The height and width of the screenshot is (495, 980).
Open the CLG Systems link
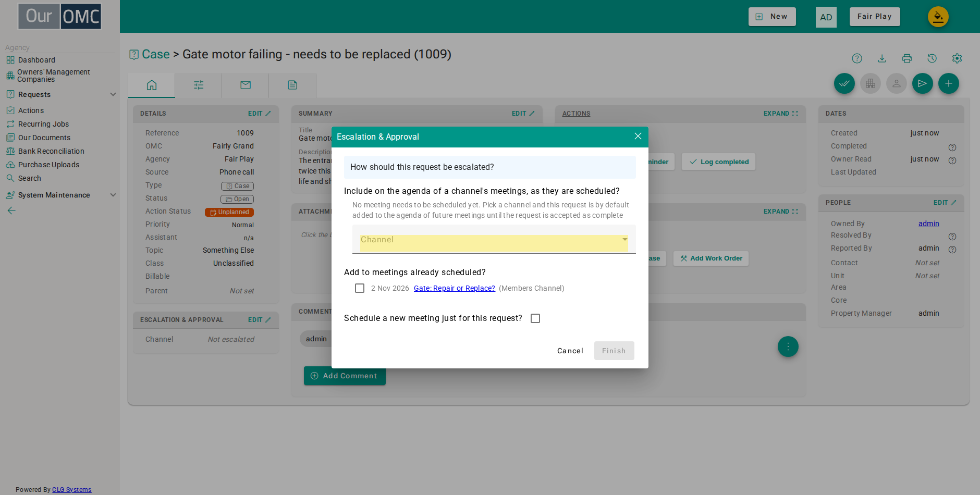pyautogui.click(x=72, y=490)
